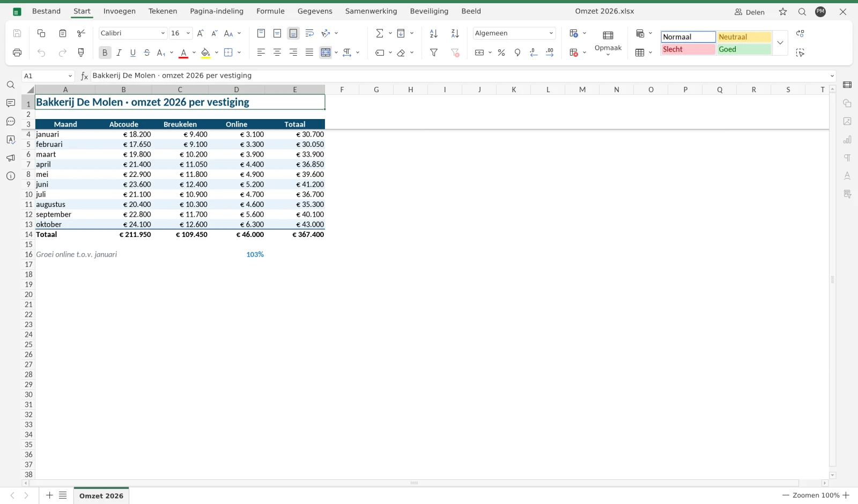Open the Calibri font name dropdown

(x=132, y=33)
